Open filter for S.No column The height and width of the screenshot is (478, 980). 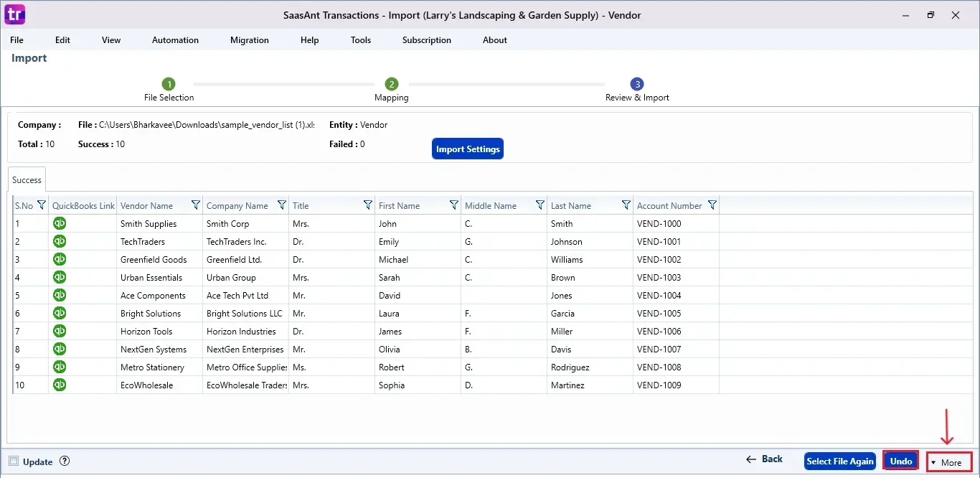click(x=41, y=205)
